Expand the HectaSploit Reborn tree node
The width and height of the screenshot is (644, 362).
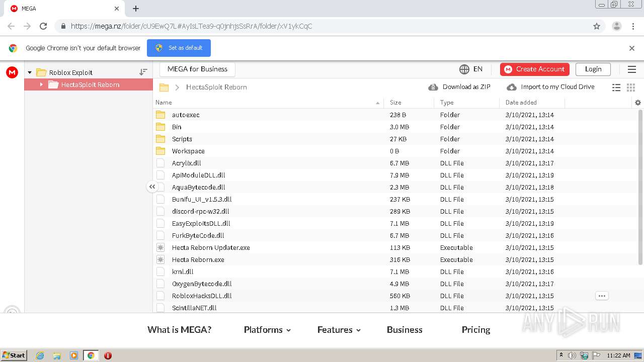pos(41,84)
